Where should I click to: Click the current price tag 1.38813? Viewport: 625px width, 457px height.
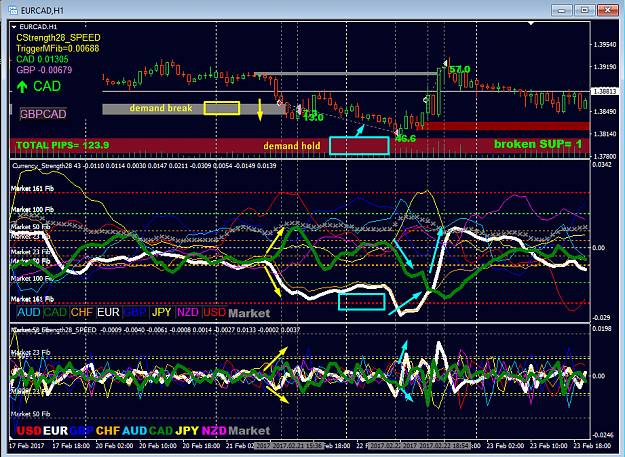tap(605, 92)
